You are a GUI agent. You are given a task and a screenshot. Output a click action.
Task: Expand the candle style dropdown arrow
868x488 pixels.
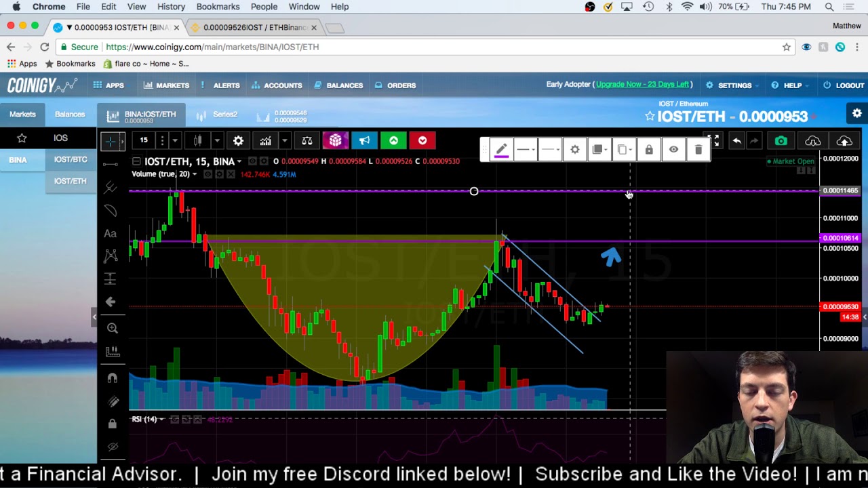(217, 140)
